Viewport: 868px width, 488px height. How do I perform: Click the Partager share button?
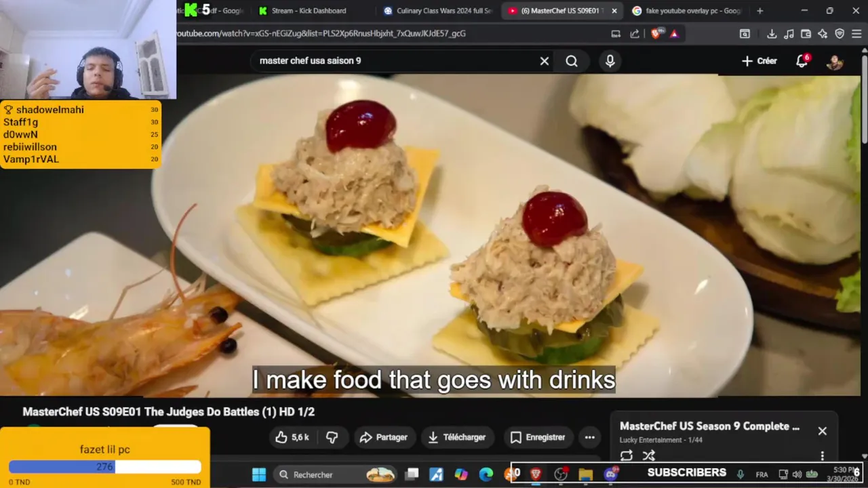click(384, 437)
